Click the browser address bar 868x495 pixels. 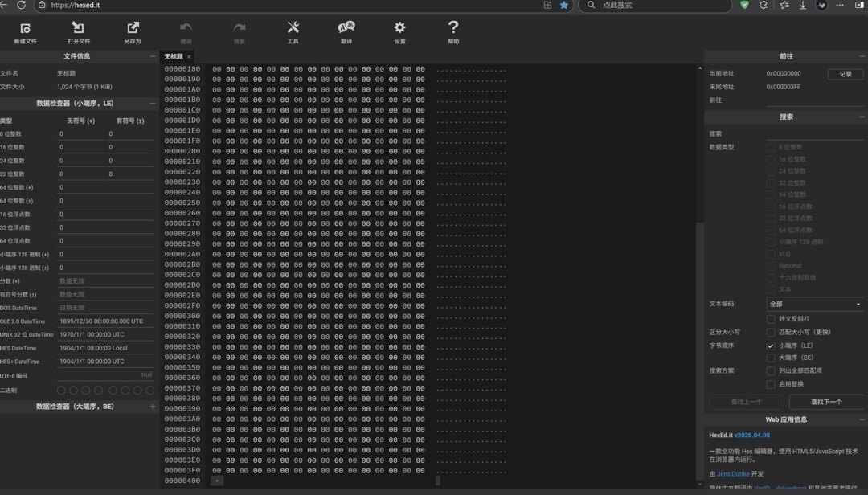coord(288,5)
